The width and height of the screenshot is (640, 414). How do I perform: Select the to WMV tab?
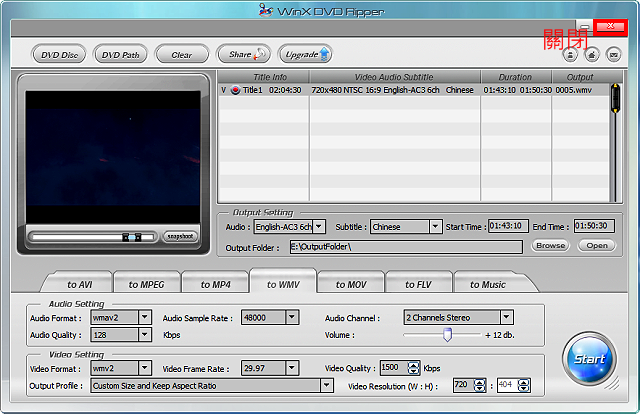283,283
